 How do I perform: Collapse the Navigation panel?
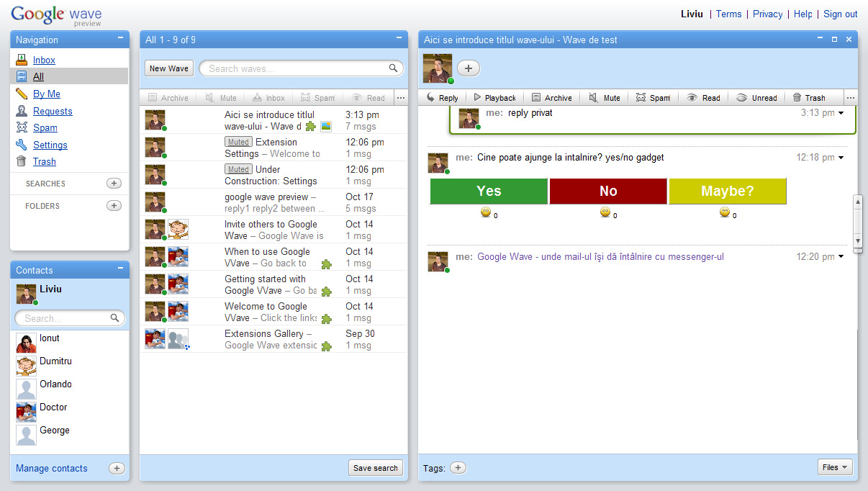tap(120, 39)
